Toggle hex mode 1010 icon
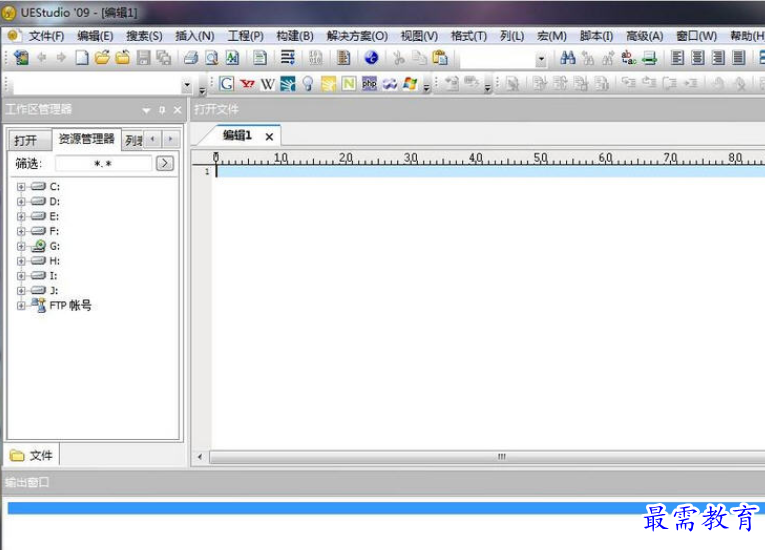 316,58
